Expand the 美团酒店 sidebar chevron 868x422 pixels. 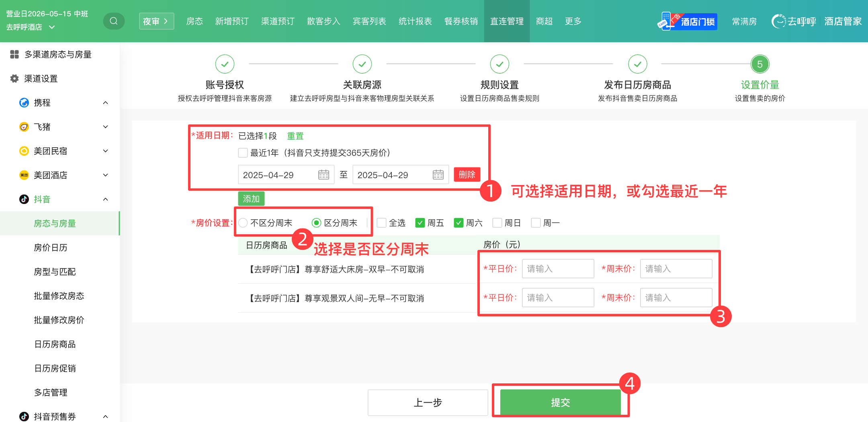[x=105, y=175]
